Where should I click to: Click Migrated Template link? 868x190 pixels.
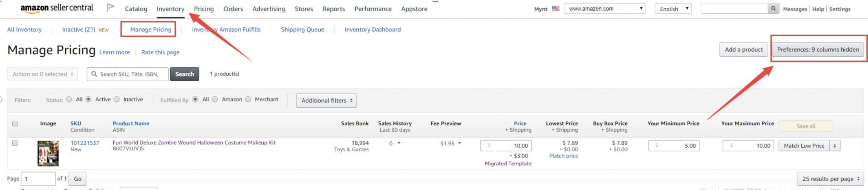(x=508, y=164)
